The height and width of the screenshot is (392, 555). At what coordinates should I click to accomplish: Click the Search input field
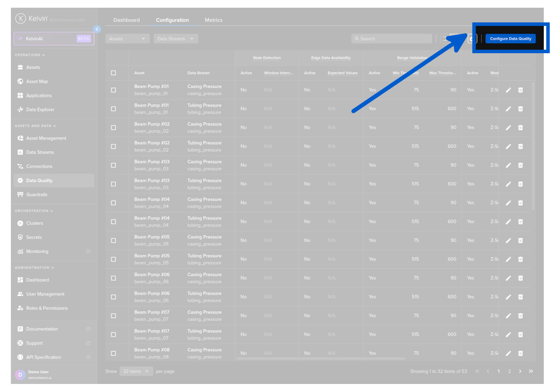coord(392,39)
